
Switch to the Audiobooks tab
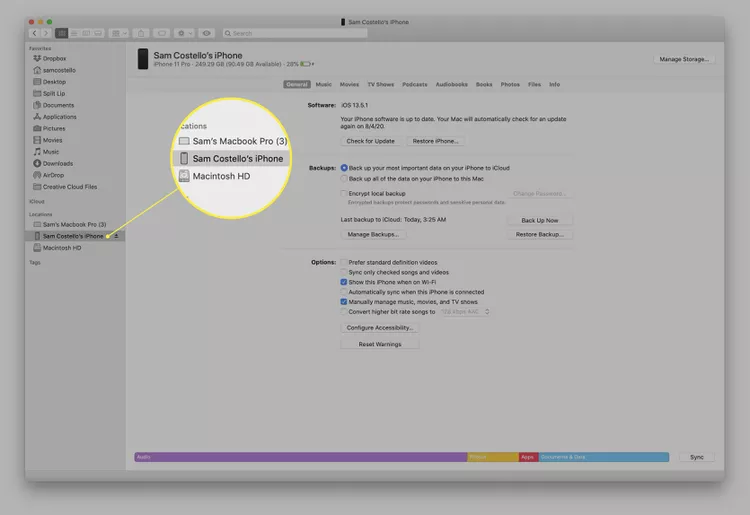[x=452, y=84]
